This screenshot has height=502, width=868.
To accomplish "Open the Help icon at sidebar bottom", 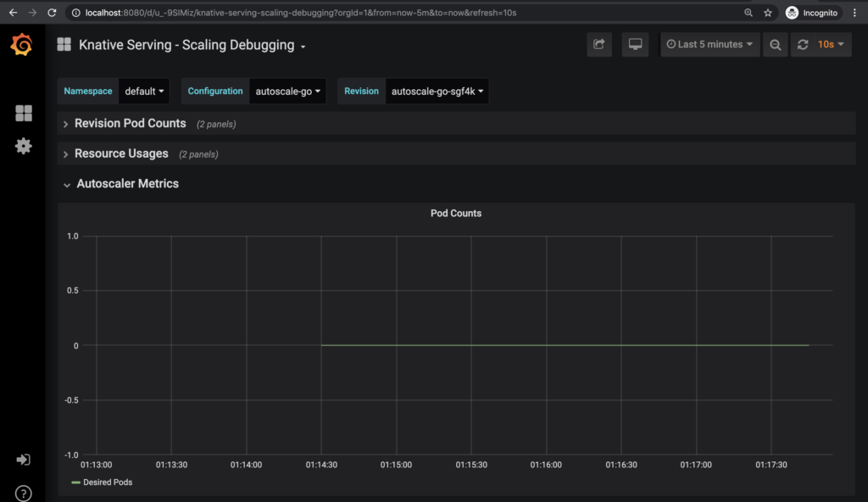I will 23,493.
